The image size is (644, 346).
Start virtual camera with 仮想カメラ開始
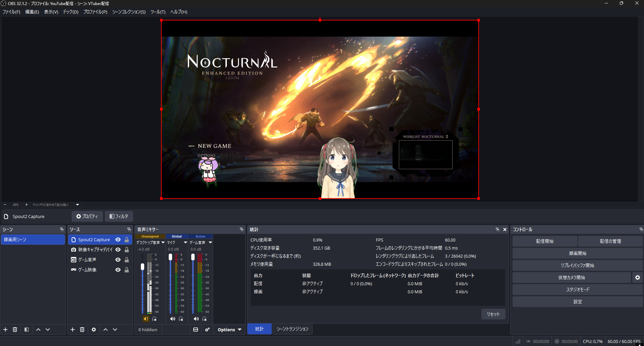coord(572,277)
